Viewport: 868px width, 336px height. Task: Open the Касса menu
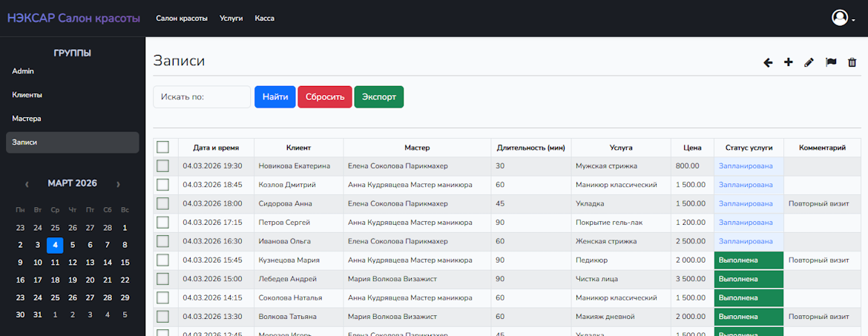tap(264, 18)
